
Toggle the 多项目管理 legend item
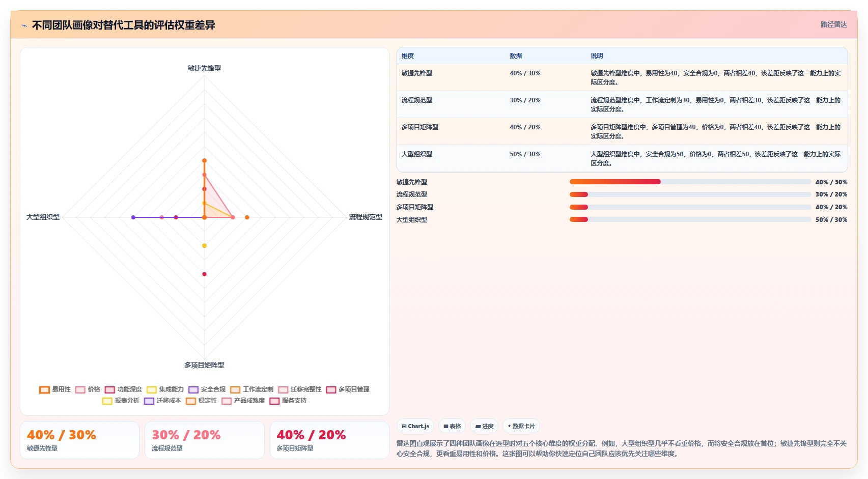[348, 389]
